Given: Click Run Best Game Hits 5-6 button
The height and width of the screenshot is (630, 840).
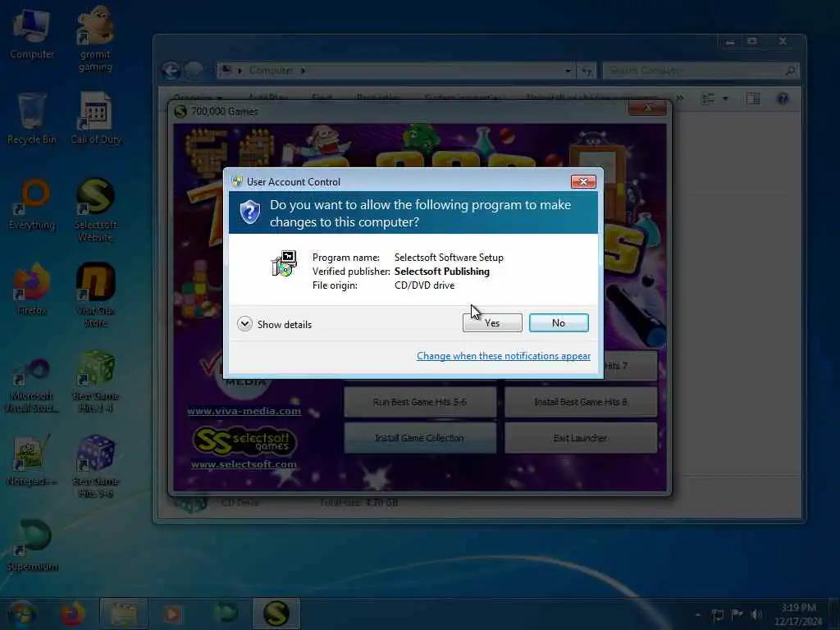Looking at the screenshot, I should [x=420, y=402].
